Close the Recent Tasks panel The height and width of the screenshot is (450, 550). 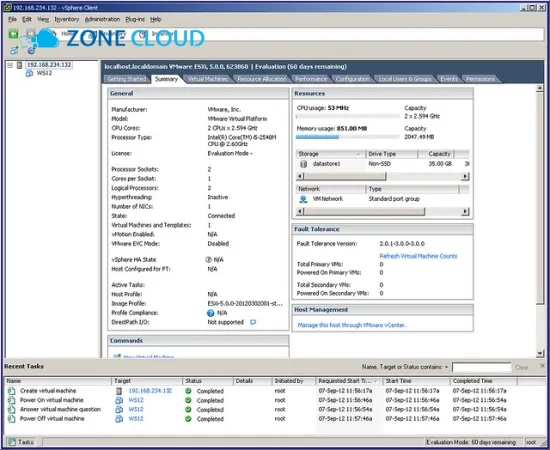click(542, 365)
